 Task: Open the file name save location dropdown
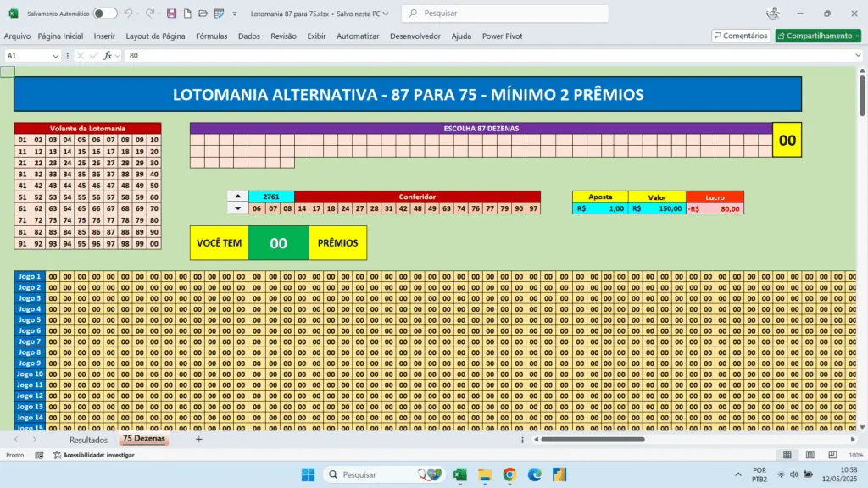(386, 14)
